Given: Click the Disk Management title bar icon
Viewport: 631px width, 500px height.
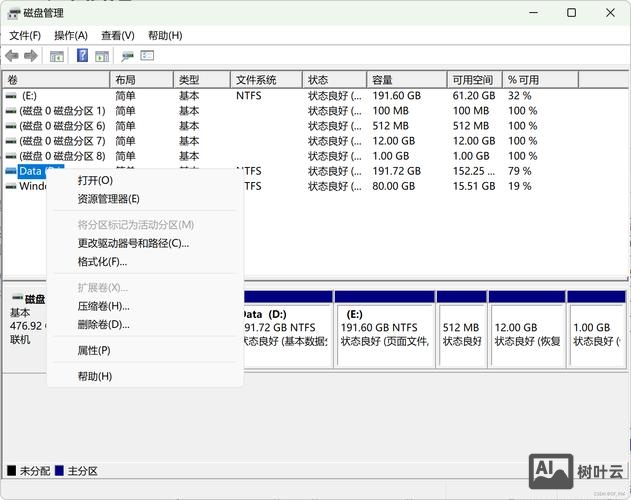Looking at the screenshot, I should 13,13.
